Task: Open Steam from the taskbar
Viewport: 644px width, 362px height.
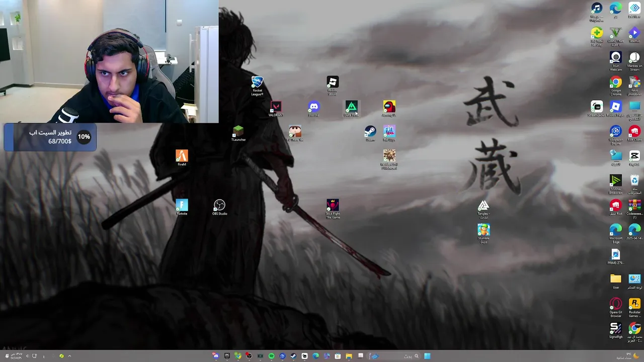Action: pos(293,356)
